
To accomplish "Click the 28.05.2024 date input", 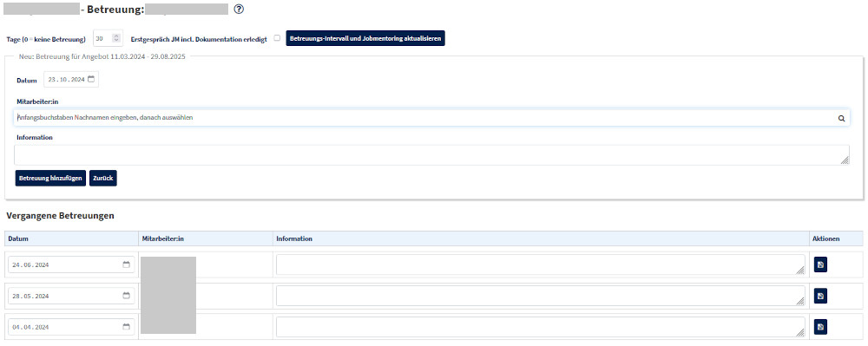I will 71,296.
